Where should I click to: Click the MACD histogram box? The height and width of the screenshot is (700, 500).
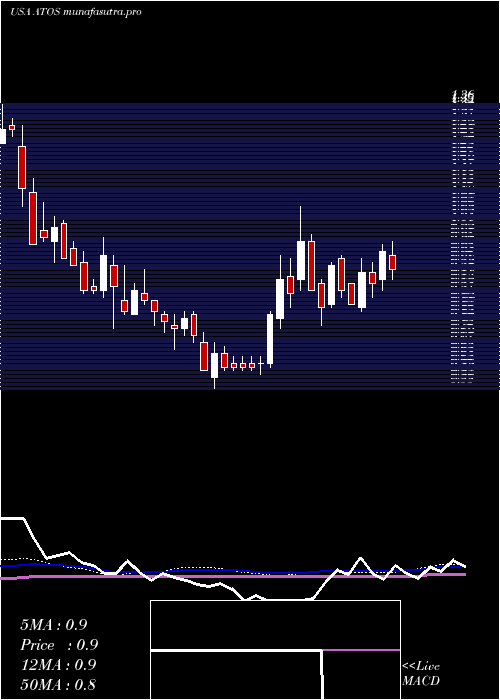275,650
